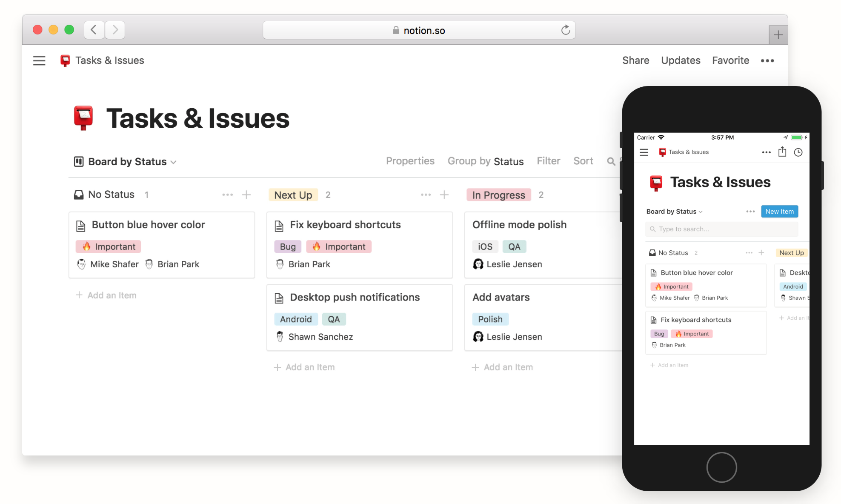Click the Filter icon in toolbar
The image size is (841, 504).
coord(548,161)
